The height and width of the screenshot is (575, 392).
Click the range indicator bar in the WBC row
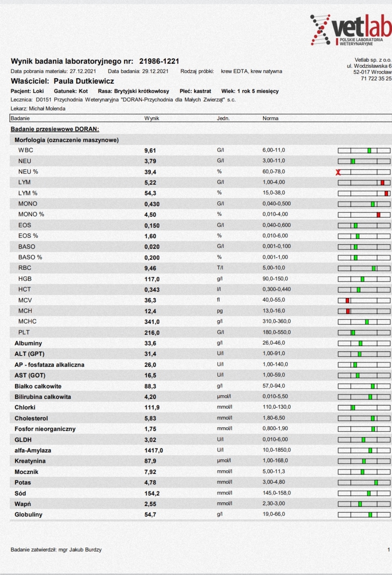tap(364, 151)
